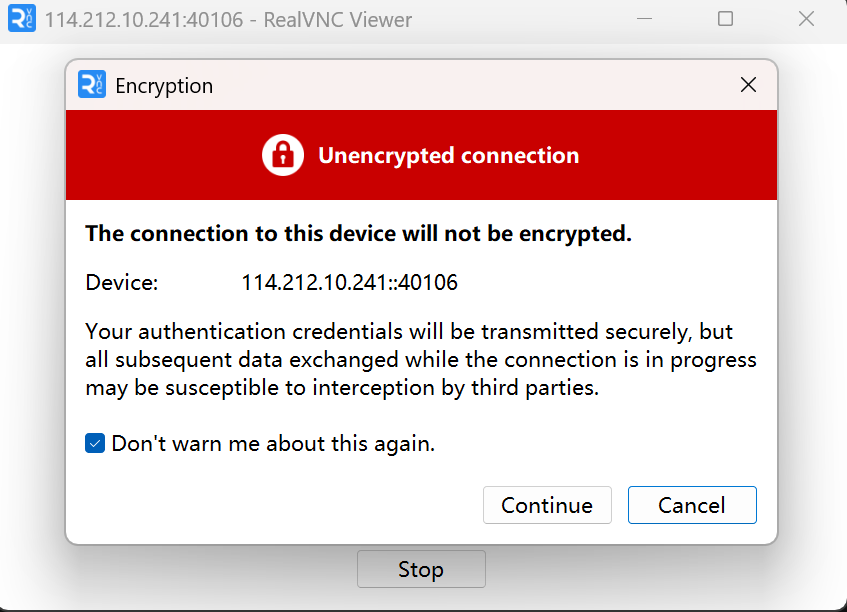This screenshot has width=847, height=612.
Task: Maximize the RealVNC Viewer window
Action: point(725,19)
